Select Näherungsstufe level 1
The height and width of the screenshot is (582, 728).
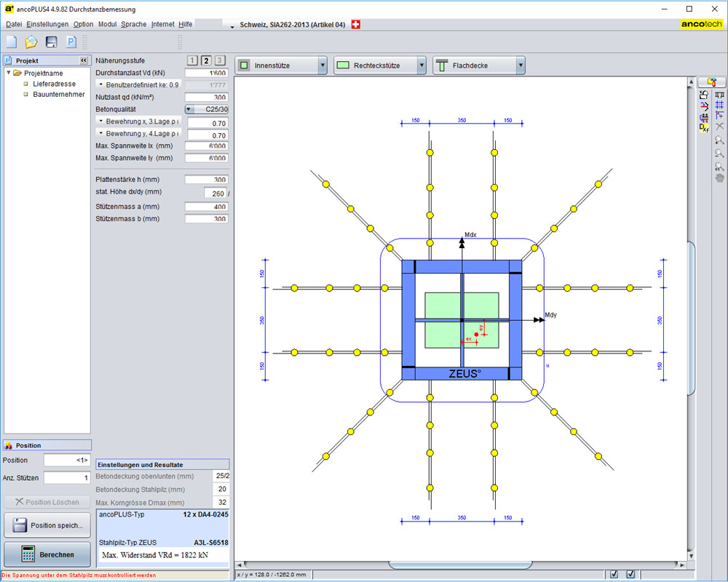(x=192, y=60)
